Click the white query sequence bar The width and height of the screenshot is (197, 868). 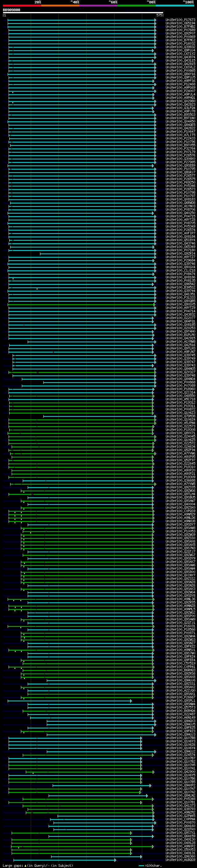(x=83, y=13)
